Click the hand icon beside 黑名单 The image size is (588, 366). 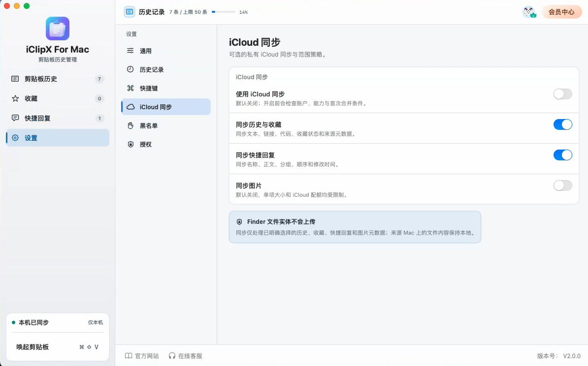point(130,125)
